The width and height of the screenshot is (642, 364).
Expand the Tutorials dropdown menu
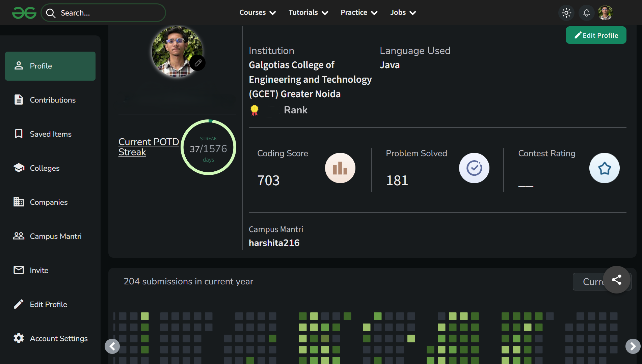click(x=308, y=12)
